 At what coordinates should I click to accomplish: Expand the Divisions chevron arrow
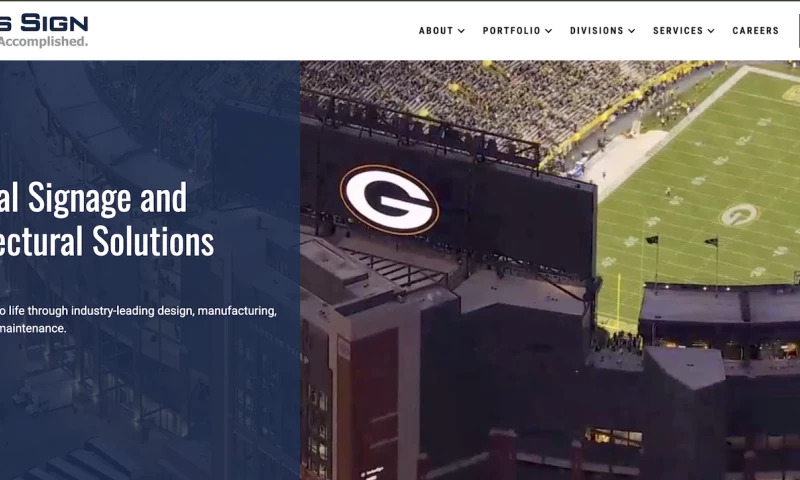click(632, 31)
